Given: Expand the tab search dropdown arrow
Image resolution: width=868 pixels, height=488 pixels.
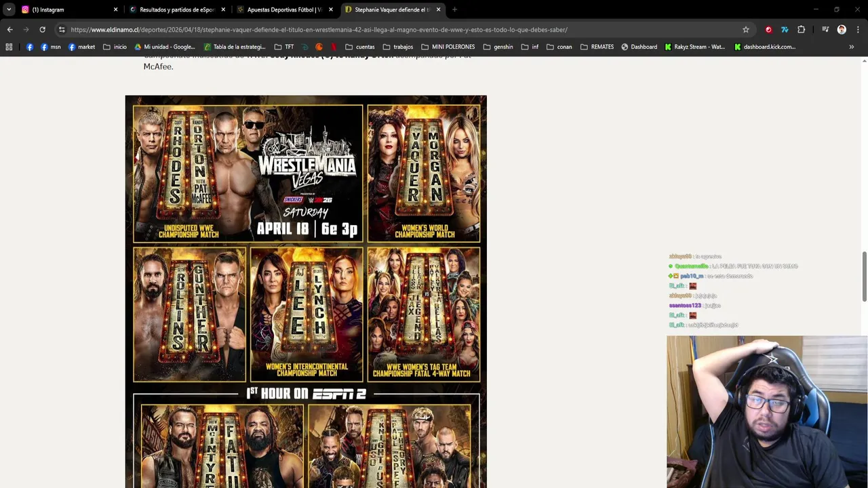Looking at the screenshot, I should pos(9,9).
